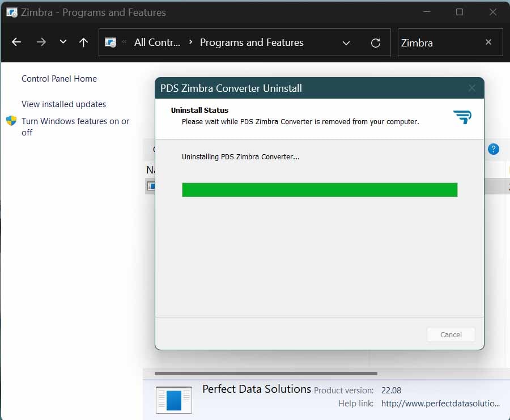
Task: Click the PDS logo in uninstall dialog
Action: pyautogui.click(x=462, y=117)
